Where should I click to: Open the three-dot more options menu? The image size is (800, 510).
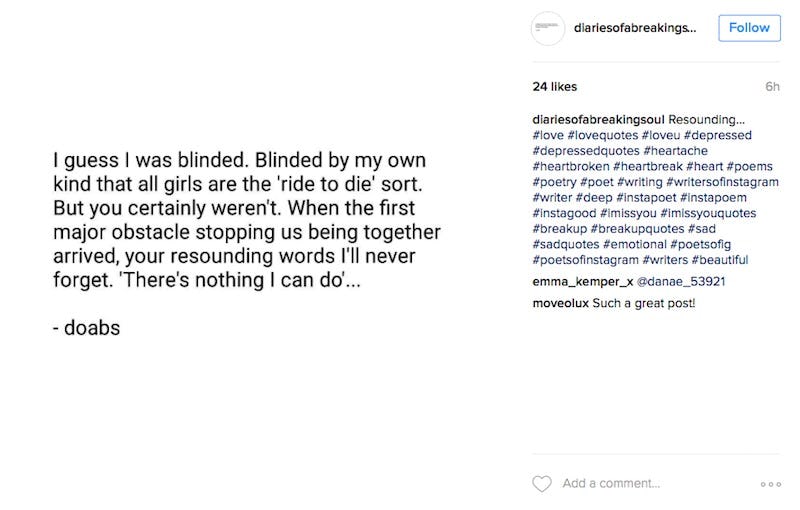(770, 484)
